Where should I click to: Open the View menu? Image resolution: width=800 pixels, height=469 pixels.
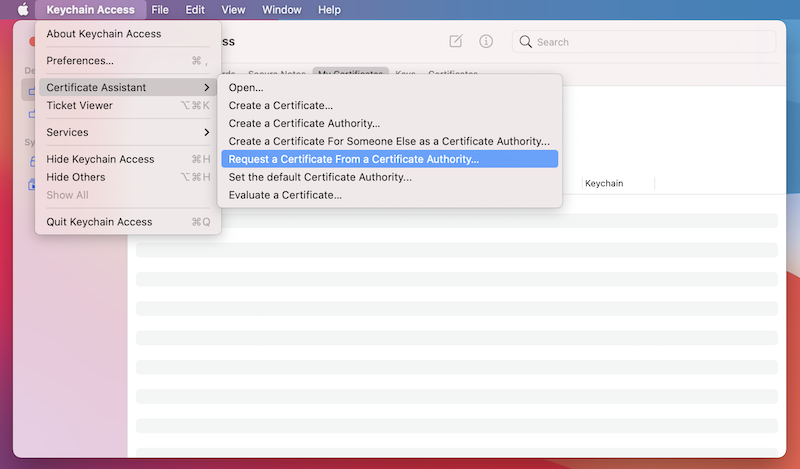233,10
